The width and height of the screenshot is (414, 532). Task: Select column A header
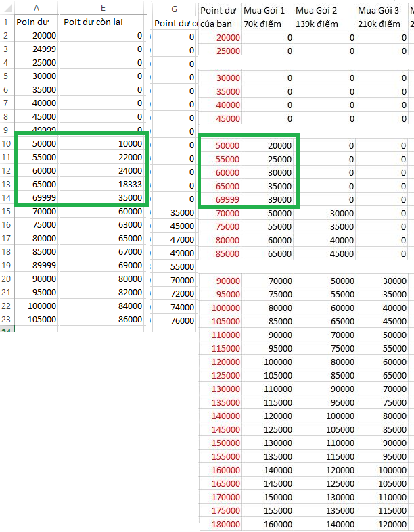pyautogui.click(x=37, y=8)
